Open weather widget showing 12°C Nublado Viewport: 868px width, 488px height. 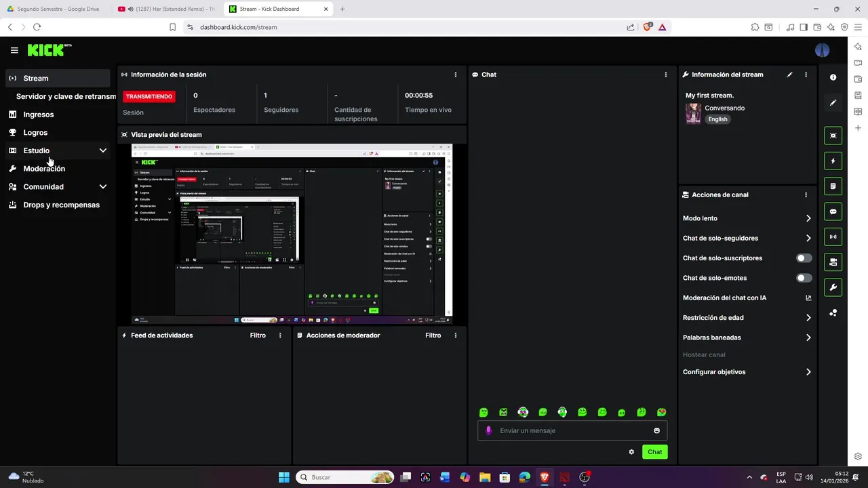point(26,477)
